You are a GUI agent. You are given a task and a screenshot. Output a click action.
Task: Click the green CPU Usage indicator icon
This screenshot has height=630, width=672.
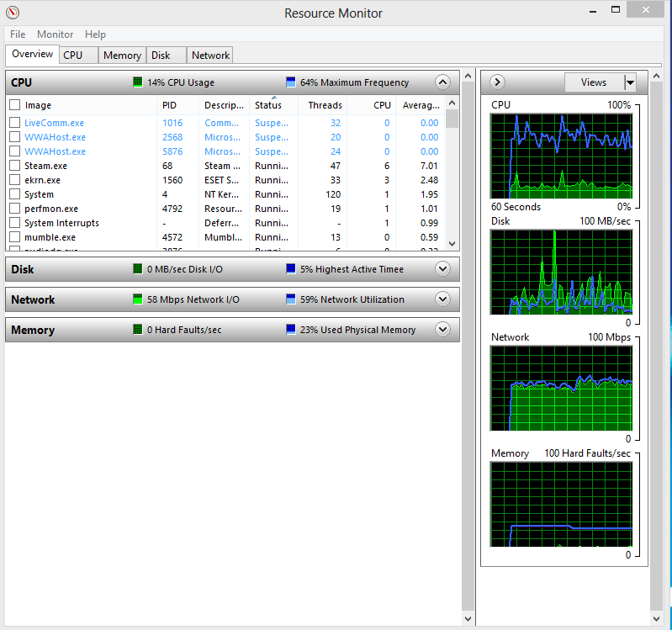click(x=138, y=82)
